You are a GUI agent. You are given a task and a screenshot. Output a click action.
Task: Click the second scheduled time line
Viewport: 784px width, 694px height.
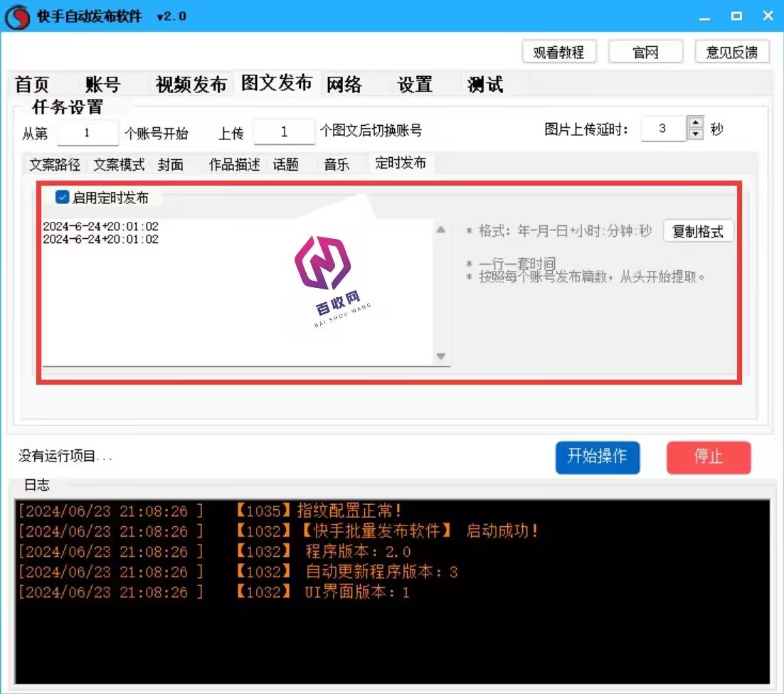pos(101,240)
